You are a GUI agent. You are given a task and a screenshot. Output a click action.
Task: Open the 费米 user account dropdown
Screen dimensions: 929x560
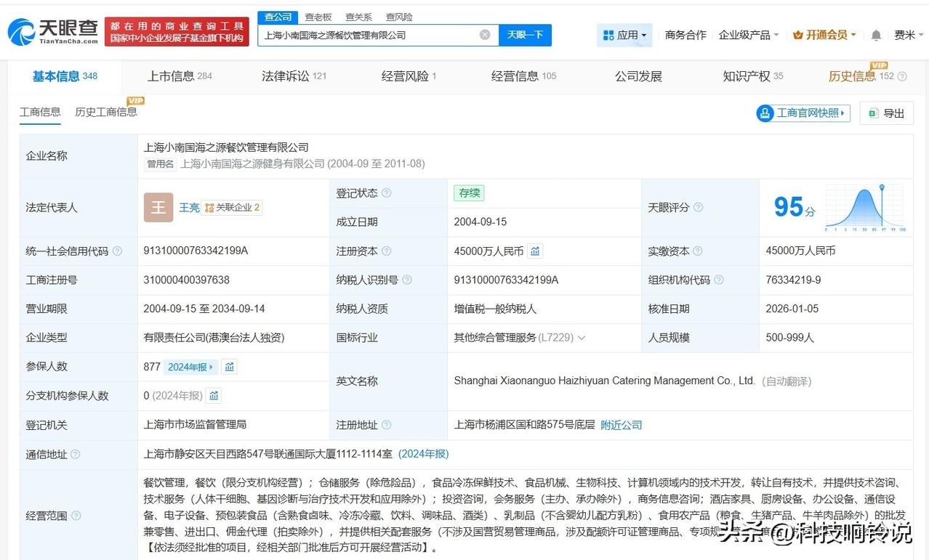[909, 35]
